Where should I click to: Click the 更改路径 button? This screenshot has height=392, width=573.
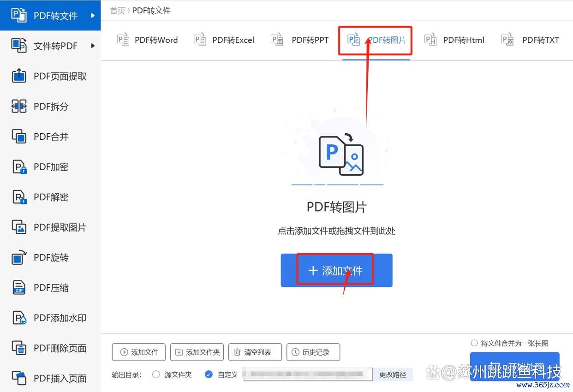click(x=393, y=374)
